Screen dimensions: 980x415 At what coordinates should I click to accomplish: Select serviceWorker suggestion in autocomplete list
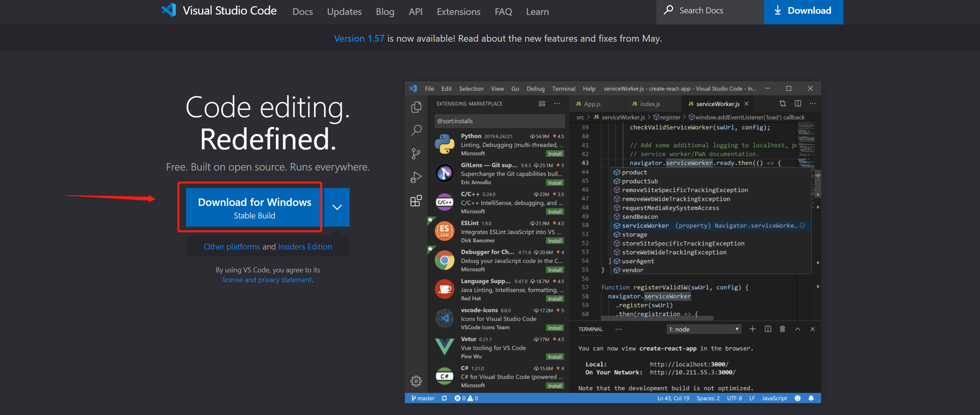point(711,226)
